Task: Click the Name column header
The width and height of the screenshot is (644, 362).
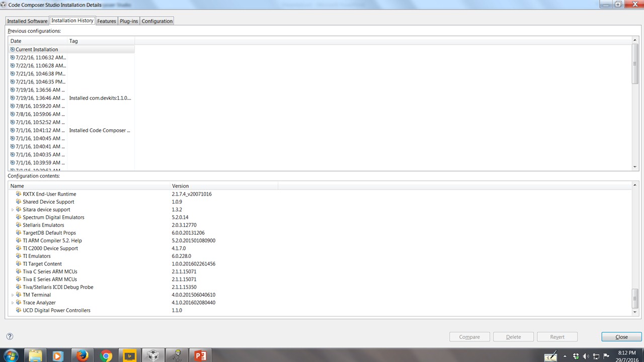Action: (89, 186)
